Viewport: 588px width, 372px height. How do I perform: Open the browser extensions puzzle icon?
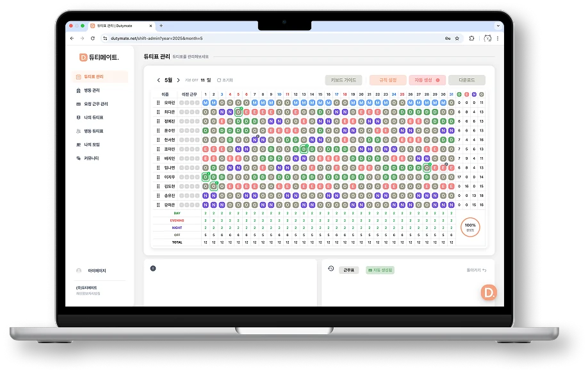(x=472, y=38)
